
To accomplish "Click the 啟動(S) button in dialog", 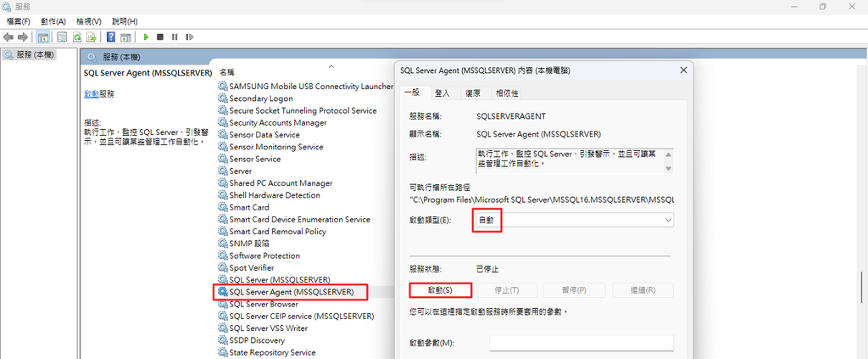I will tap(440, 290).
